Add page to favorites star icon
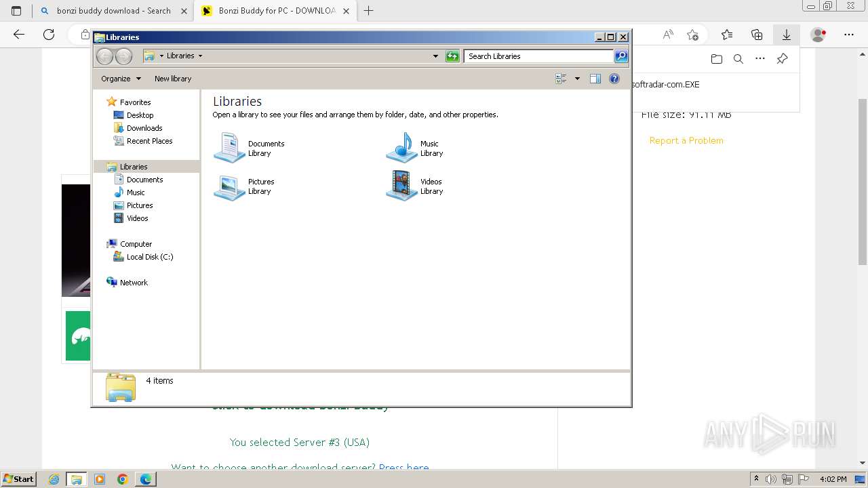 click(692, 35)
